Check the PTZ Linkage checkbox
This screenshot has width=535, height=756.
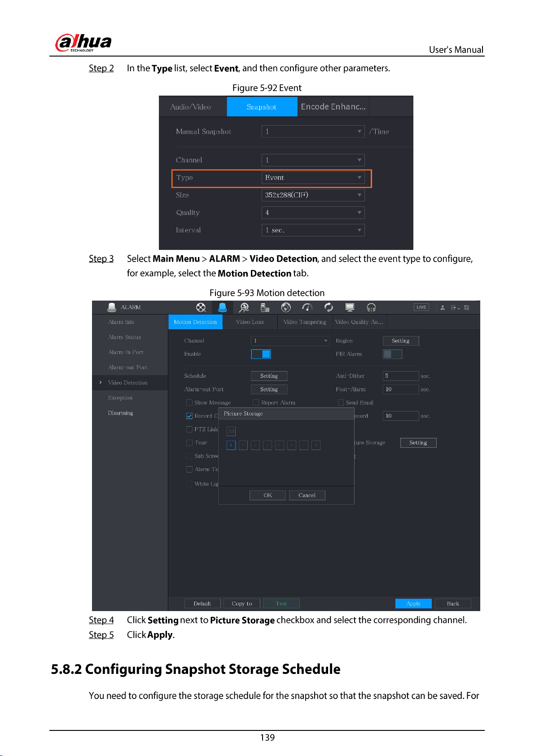189,429
